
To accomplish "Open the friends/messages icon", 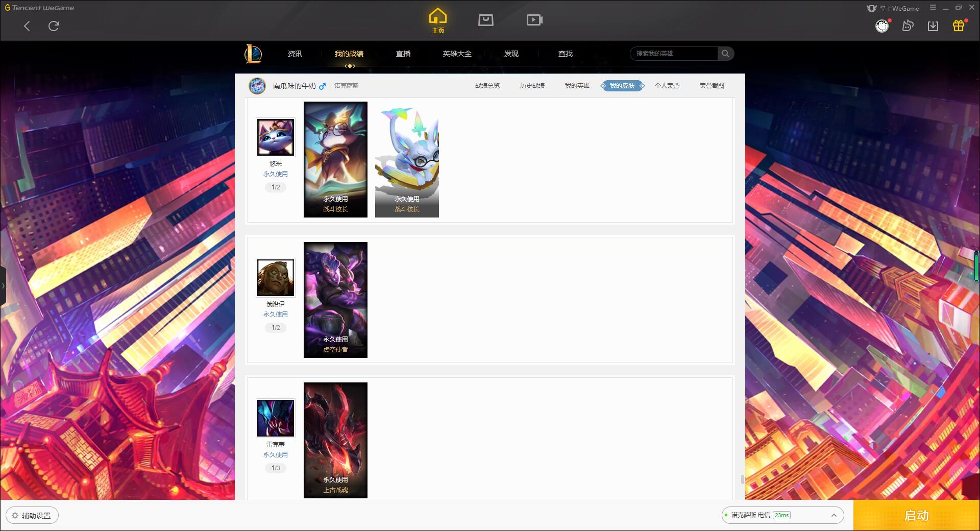I will [x=908, y=26].
